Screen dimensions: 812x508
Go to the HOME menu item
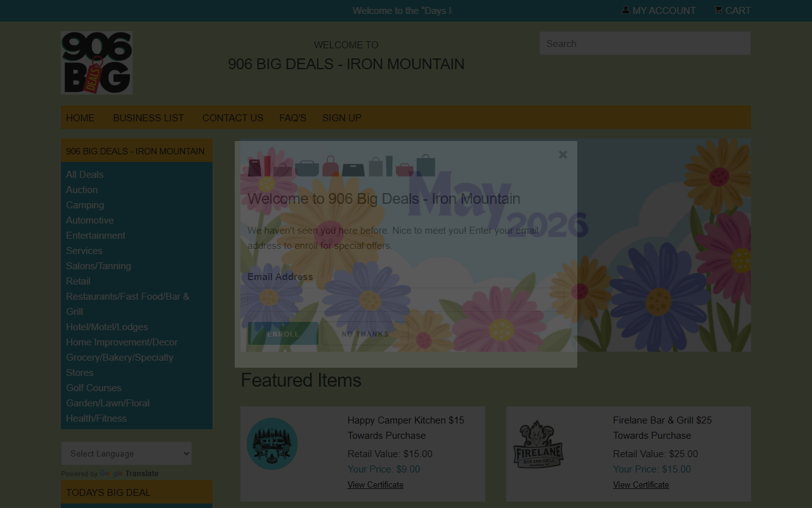tap(80, 117)
